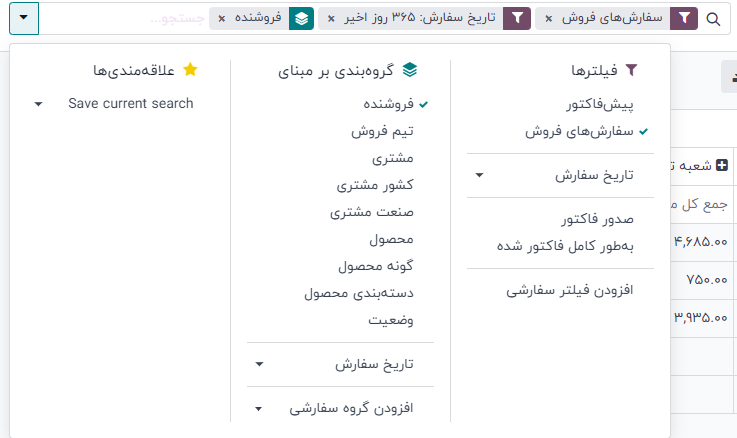Remove the سفارش‌های فروش filter chip
This screenshot has width=737, height=438.
(548, 19)
